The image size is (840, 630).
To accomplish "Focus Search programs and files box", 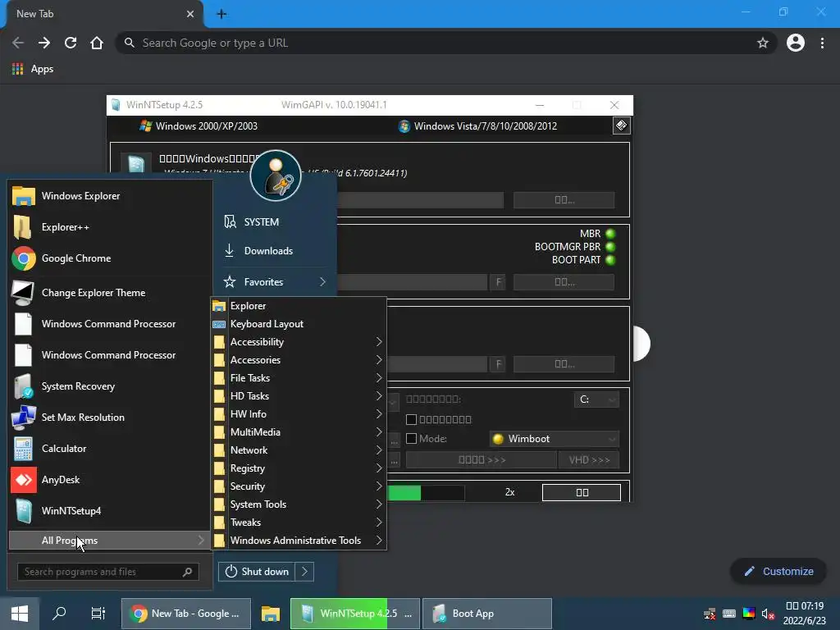I will [108, 572].
